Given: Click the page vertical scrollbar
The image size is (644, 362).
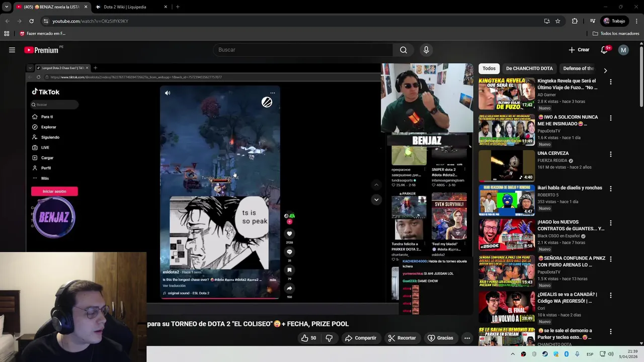Looking at the screenshot, I should tap(641, 75).
